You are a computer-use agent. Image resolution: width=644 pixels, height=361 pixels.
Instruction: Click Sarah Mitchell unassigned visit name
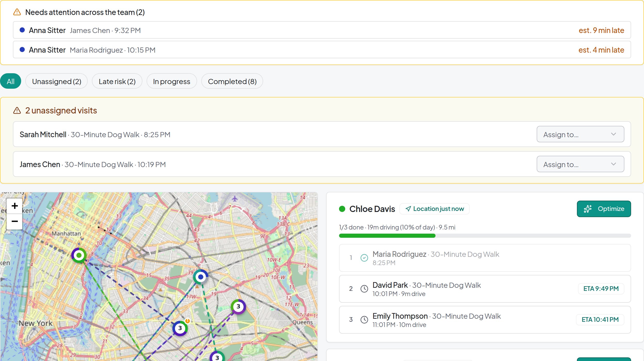pos(43,134)
